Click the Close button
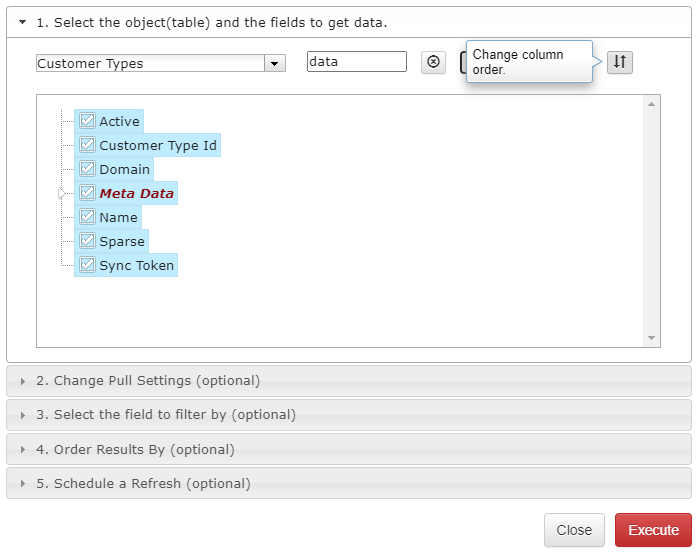Viewport: 698px width, 552px height. (x=574, y=530)
